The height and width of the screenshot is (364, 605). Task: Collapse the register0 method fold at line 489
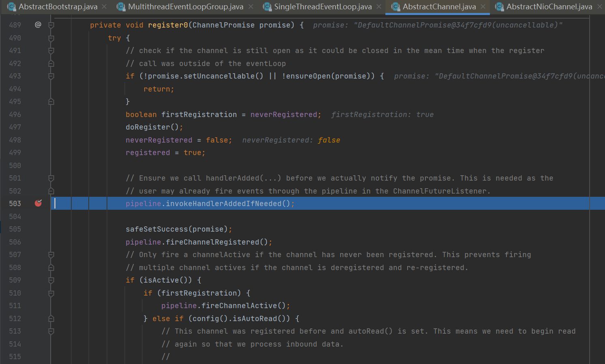pos(51,25)
